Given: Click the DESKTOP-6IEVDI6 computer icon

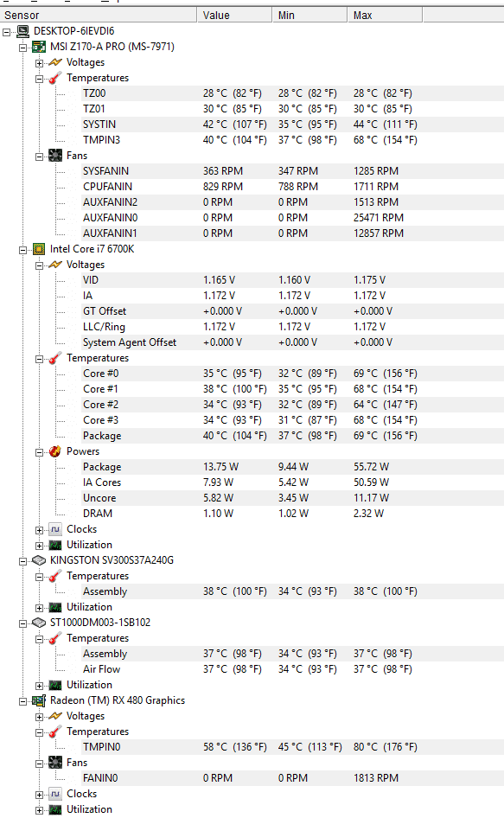Looking at the screenshot, I should (23, 31).
